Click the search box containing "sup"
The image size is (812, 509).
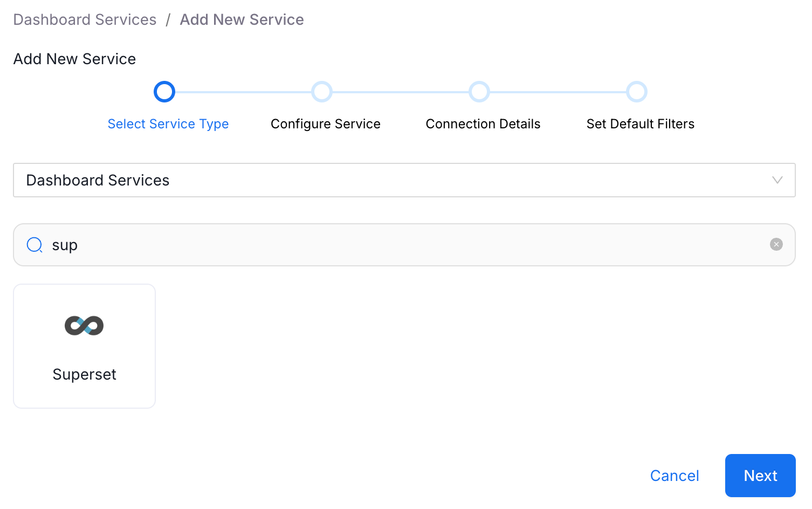point(404,245)
